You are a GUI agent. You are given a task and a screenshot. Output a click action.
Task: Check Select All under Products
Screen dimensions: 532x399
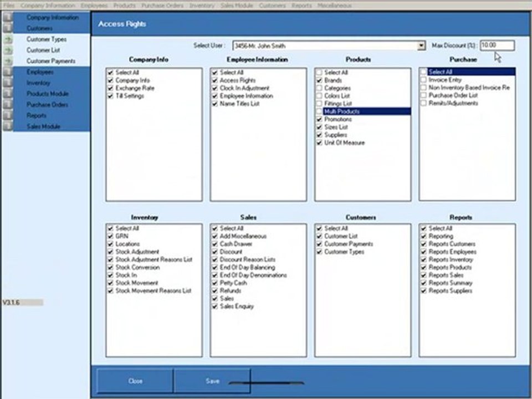pos(319,73)
